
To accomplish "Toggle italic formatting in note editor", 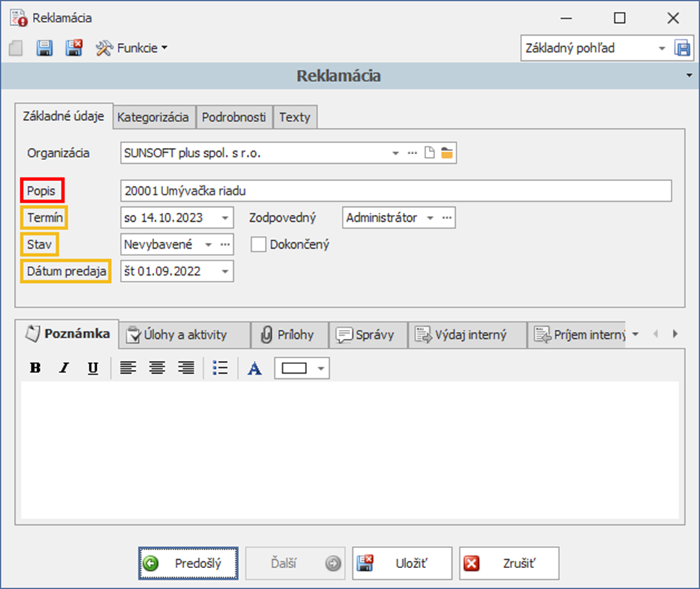I will coord(64,368).
